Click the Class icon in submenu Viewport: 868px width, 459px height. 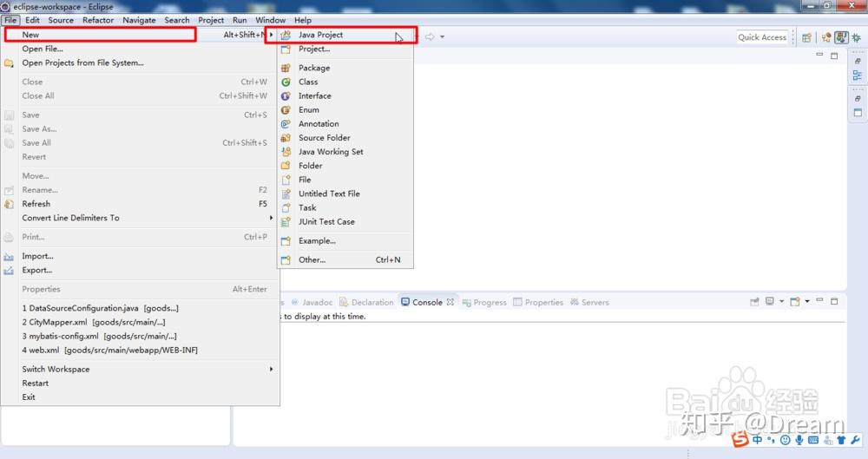click(286, 82)
